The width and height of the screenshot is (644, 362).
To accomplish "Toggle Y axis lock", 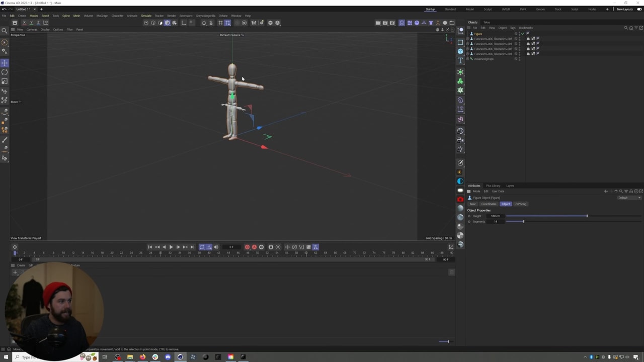I will coord(32,23).
